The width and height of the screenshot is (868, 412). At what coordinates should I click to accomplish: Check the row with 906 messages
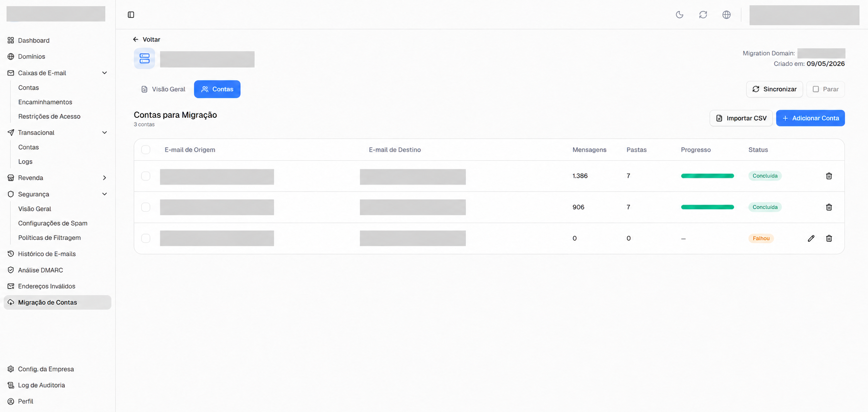(x=146, y=207)
